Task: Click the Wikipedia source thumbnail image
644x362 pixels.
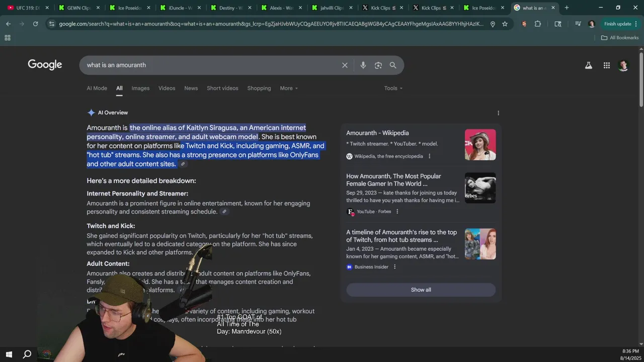Action: 480,145
